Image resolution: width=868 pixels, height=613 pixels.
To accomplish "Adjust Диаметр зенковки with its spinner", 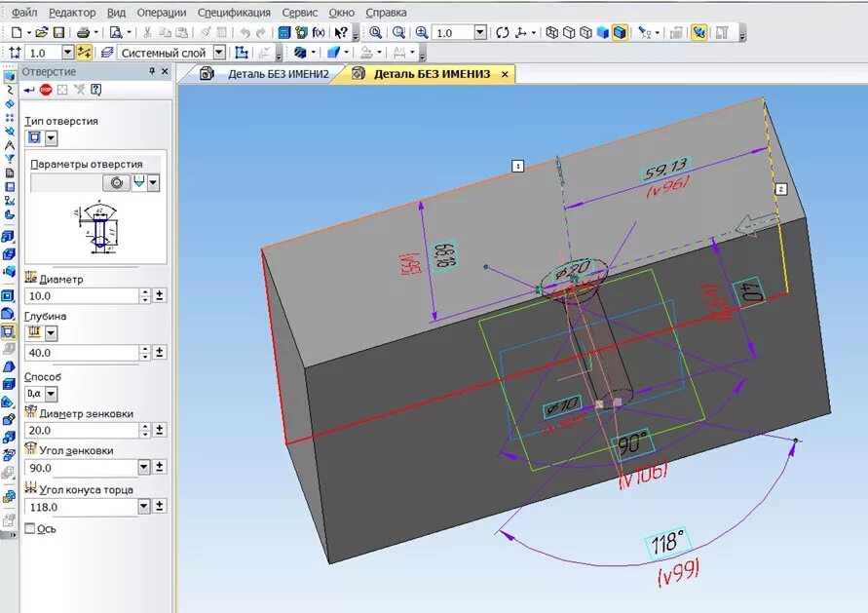I will [144, 430].
